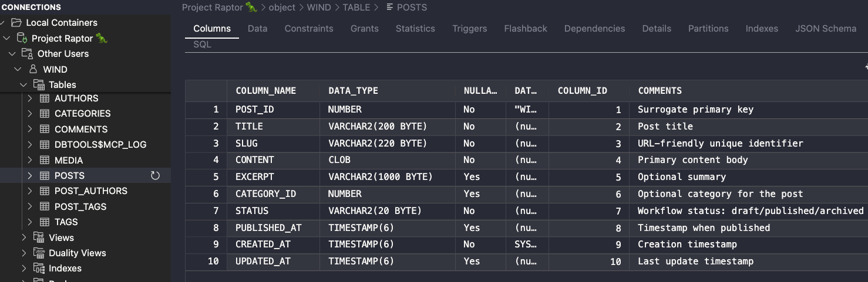Click the TABLE breadcrumb link
Image resolution: width=868 pixels, height=282 pixels.
[x=356, y=8]
